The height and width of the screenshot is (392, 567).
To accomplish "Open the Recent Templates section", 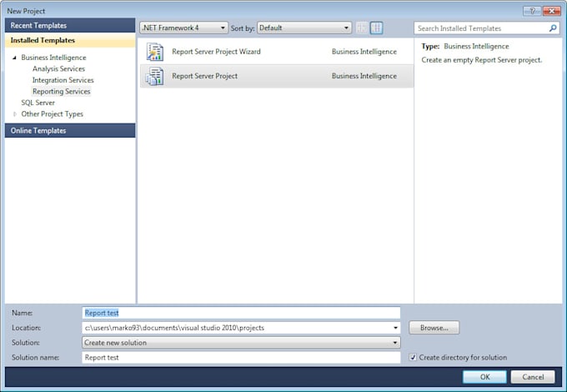I will (x=70, y=26).
